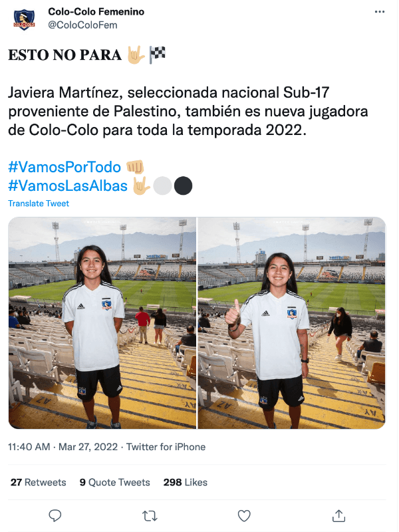Click Translate Tweet
Screen dimensions: 399x532
pyautogui.click(x=39, y=203)
